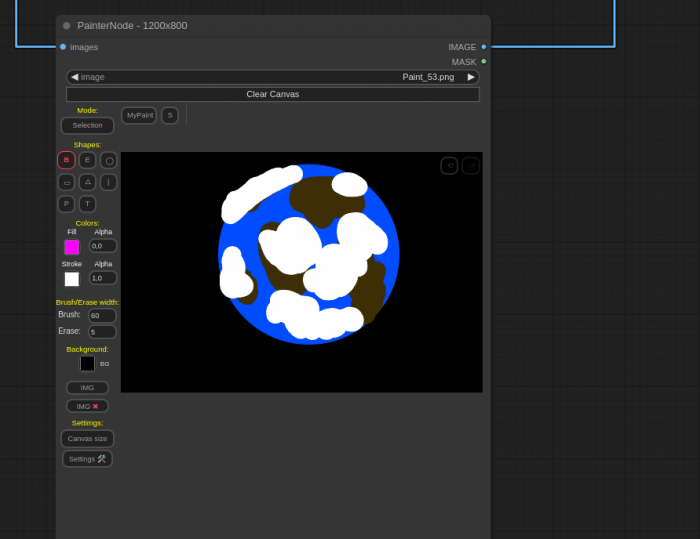Click the Brush width input field
This screenshot has height=539, width=700.
pyautogui.click(x=102, y=316)
